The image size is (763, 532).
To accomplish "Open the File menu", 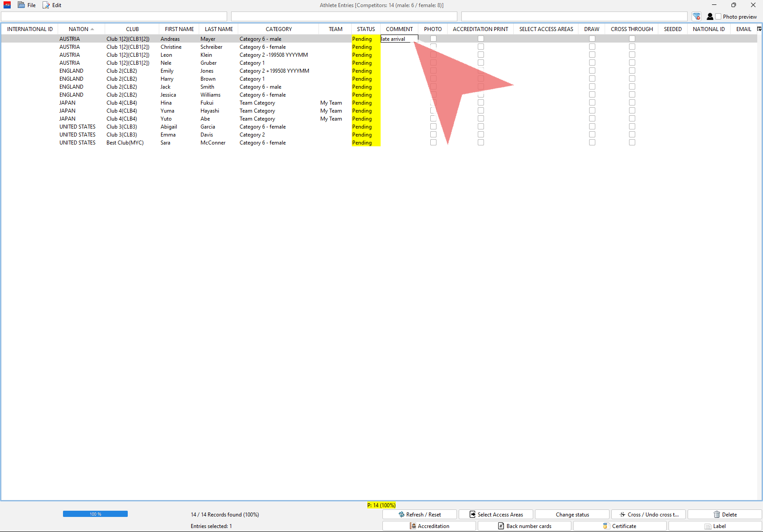I will [27, 5].
